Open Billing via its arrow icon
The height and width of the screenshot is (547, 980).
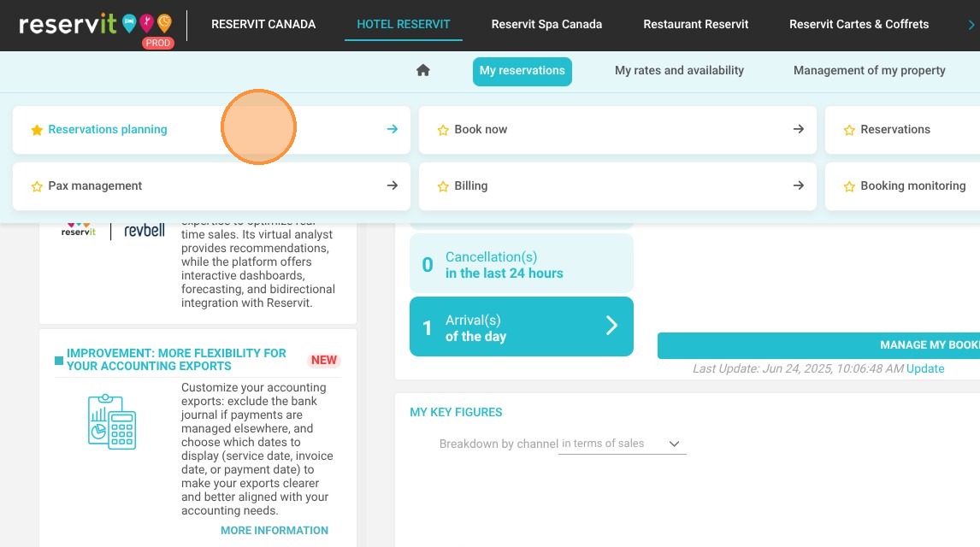click(x=799, y=185)
